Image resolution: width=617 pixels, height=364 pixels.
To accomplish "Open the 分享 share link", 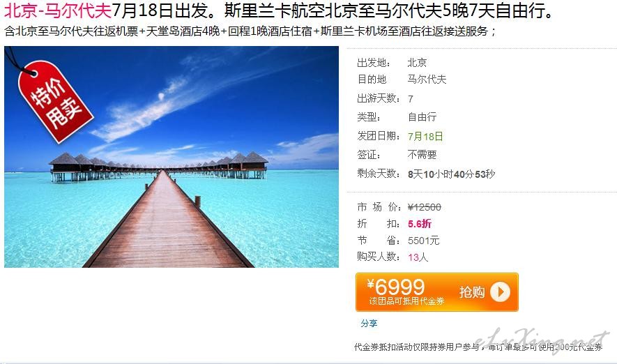I will point(369,324).
